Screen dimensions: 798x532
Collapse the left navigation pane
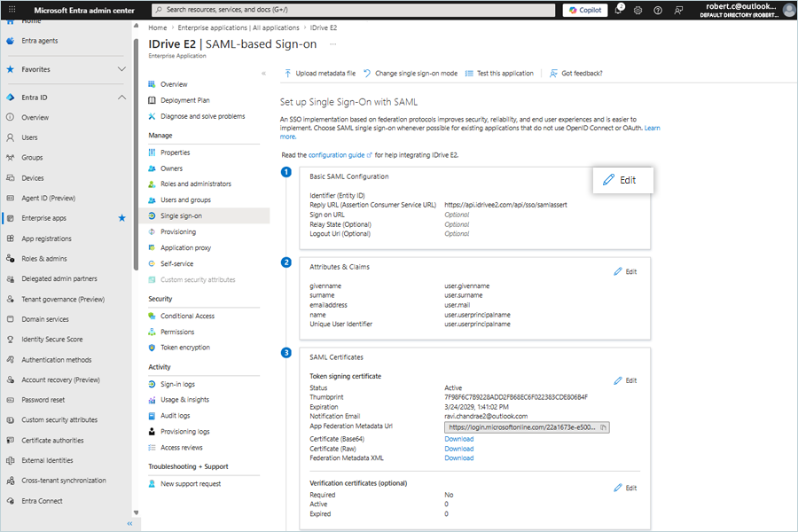[129, 523]
